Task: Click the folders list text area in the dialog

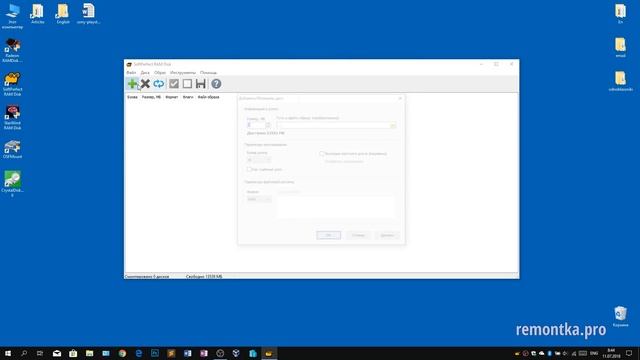Action: coord(336,207)
